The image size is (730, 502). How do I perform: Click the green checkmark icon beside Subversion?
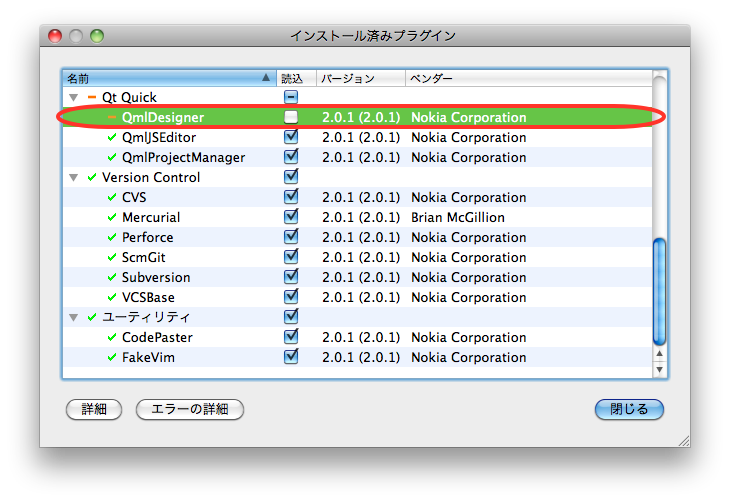(112, 277)
